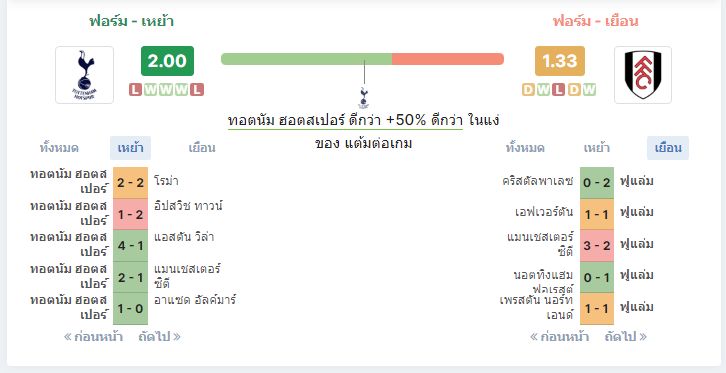726x373 pixels.
Task: Click small Tottenham marker under comparison bar
Action: (x=364, y=98)
